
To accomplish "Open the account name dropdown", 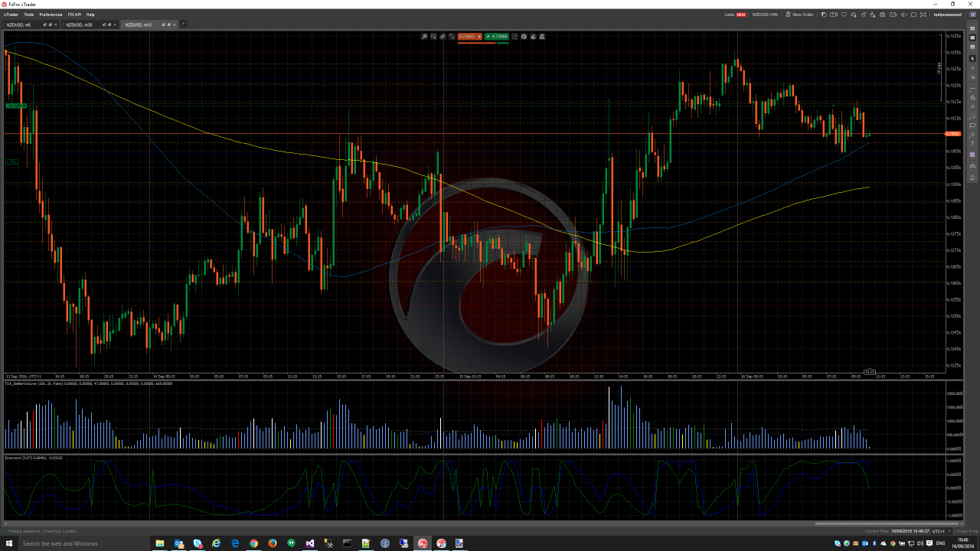I will (948, 15).
